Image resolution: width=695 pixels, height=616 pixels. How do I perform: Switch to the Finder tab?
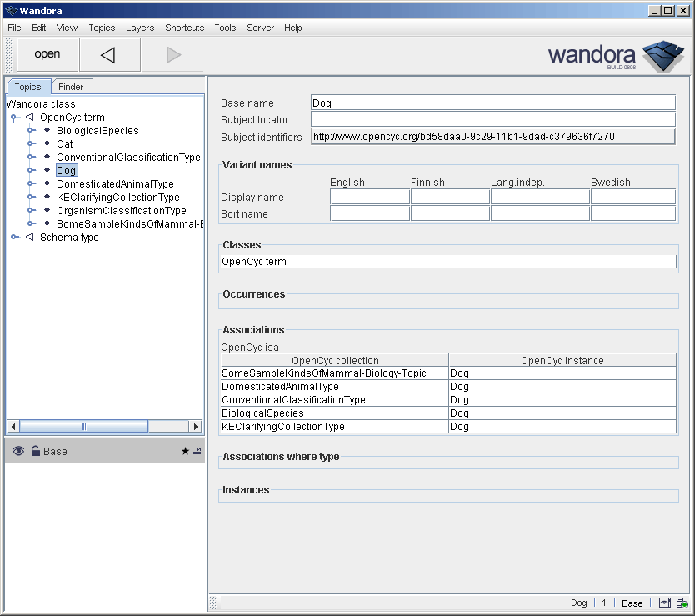[x=72, y=86]
